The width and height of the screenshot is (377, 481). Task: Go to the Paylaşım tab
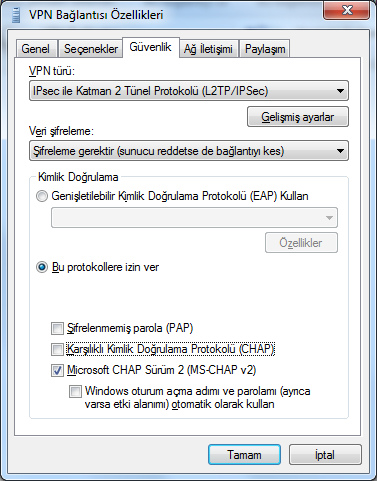[x=265, y=49]
